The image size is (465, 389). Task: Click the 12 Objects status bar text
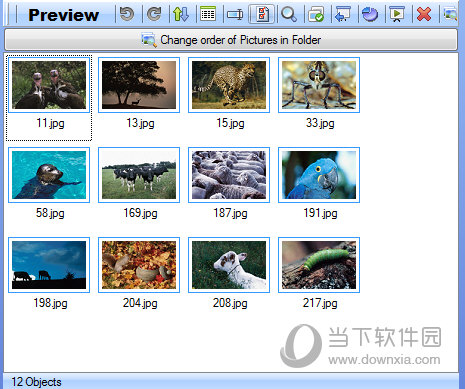(x=36, y=382)
